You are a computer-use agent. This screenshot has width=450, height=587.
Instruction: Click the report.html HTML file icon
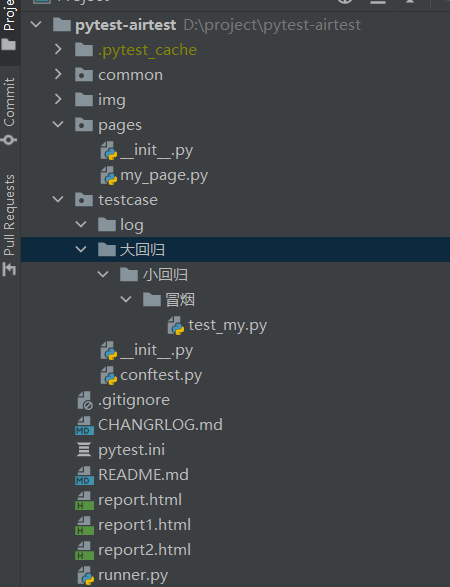(85, 501)
